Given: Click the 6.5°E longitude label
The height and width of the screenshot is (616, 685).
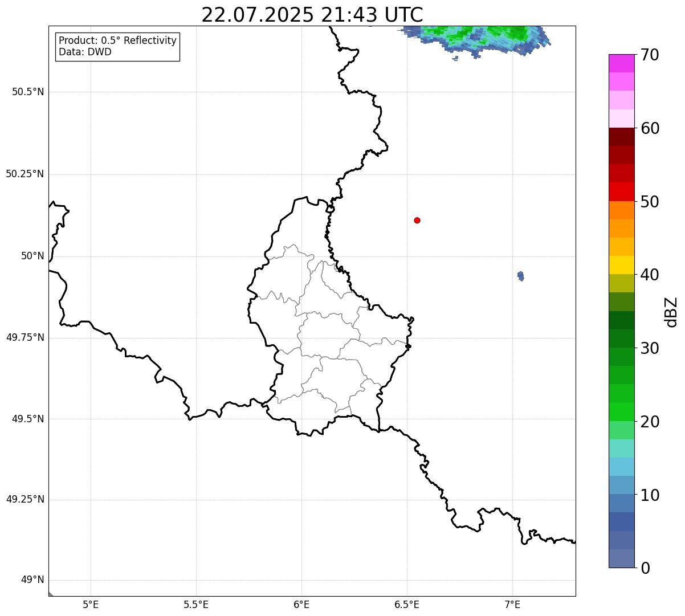Looking at the screenshot, I should click(x=407, y=605).
